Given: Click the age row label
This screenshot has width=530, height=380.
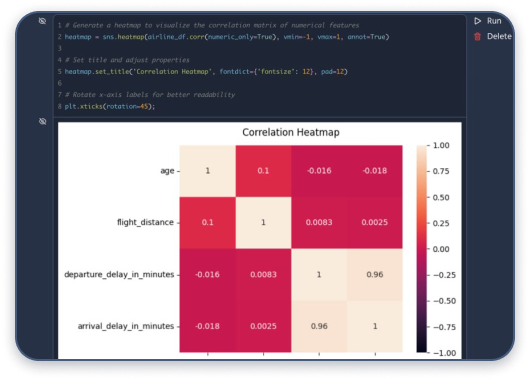Looking at the screenshot, I should (x=167, y=171).
